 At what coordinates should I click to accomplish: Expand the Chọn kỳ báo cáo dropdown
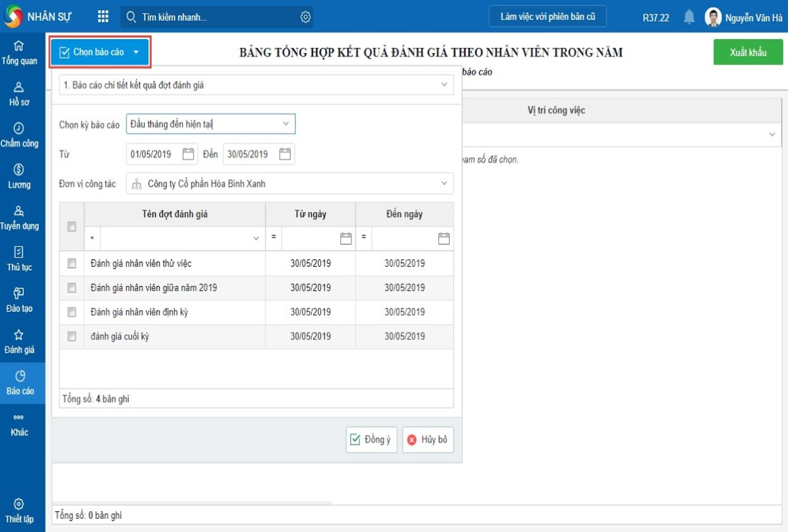(x=285, y=124)
